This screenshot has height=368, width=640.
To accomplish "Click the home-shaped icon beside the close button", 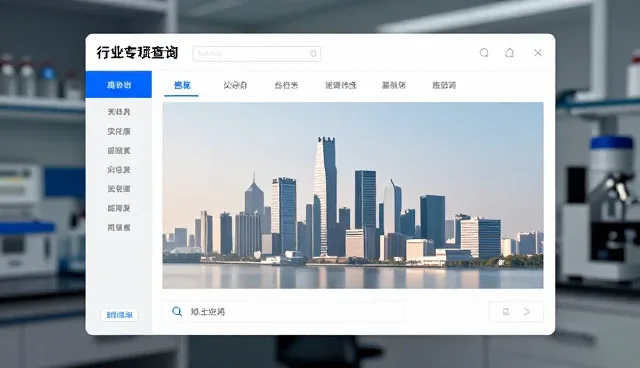I will [x=509, y=53].
